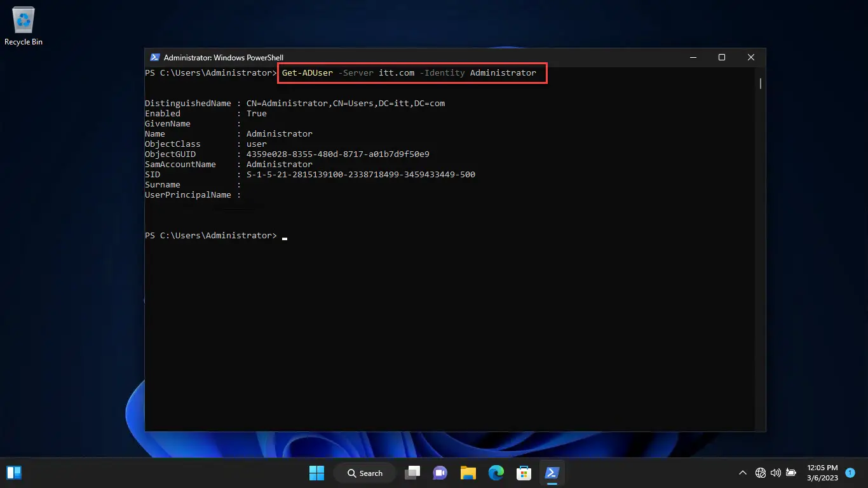Click the SamAccountName Administrator value
Image resolution: width=868 pixels, height=488 pixels.
coord(280,165)
